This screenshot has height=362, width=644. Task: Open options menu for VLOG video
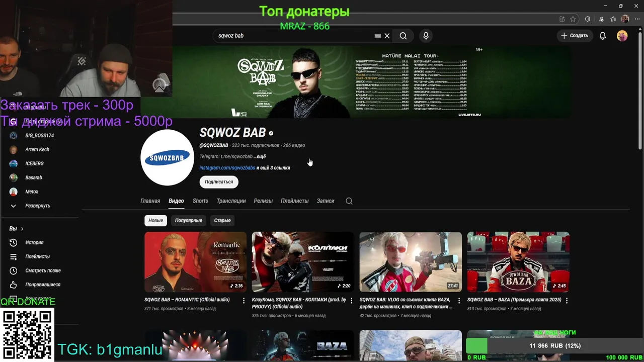[459, 301]
